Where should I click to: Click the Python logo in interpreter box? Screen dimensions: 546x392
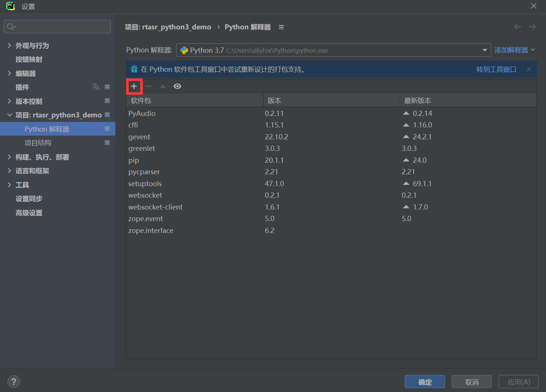point(184,50)
